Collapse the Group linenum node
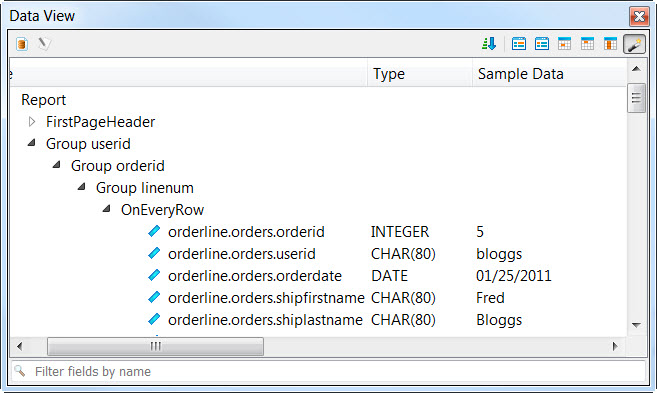Viewport: 657px width, 393px height. (82, 187)
